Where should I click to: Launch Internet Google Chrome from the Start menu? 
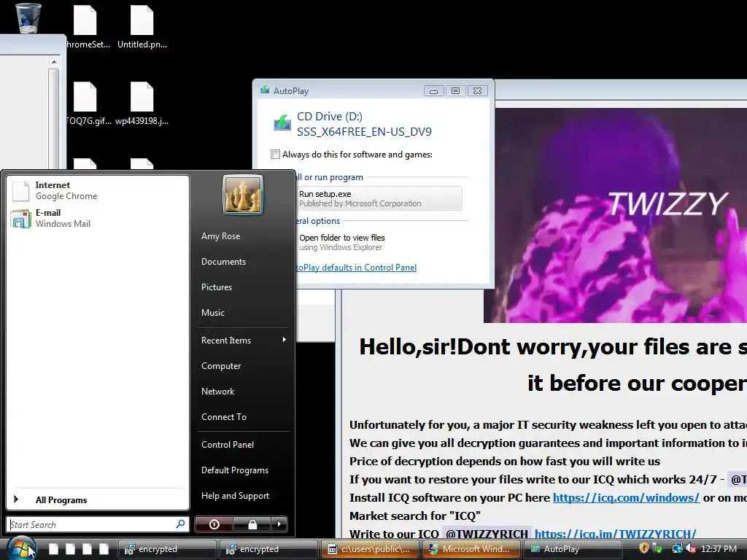[x=97, y=190]
